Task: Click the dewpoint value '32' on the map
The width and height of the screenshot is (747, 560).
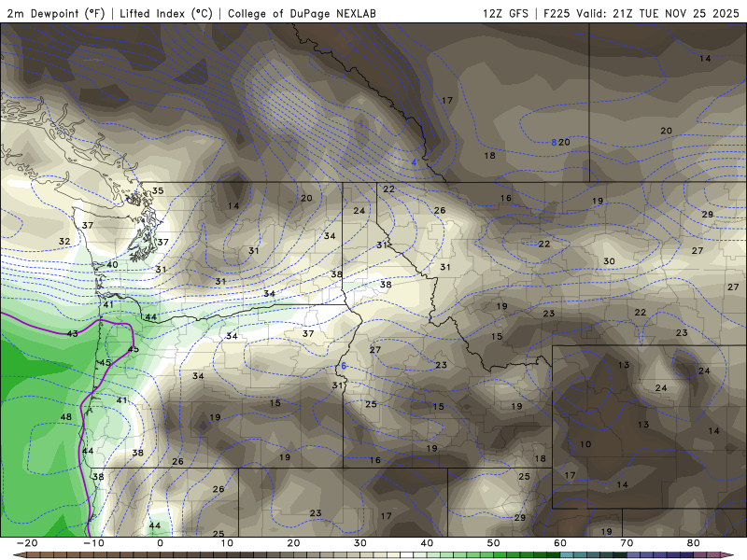Action: coord(64,242)
